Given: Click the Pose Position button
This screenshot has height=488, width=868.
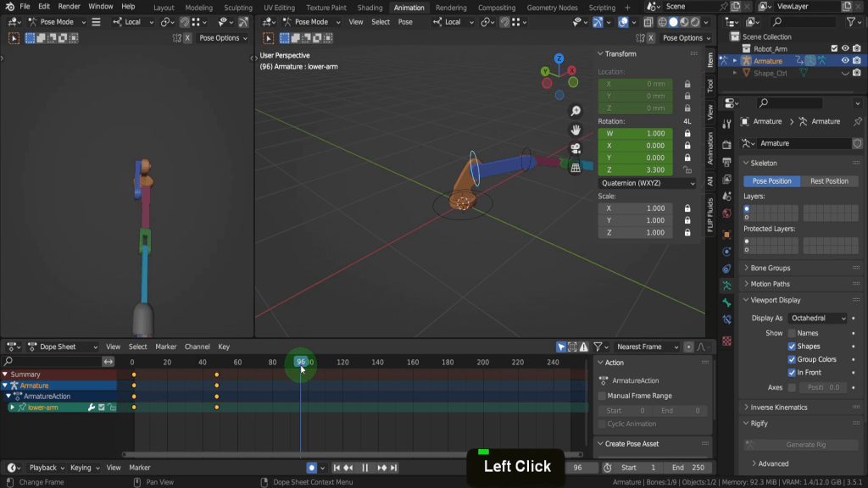Looking at the screenshot, I should pos(771,180).
